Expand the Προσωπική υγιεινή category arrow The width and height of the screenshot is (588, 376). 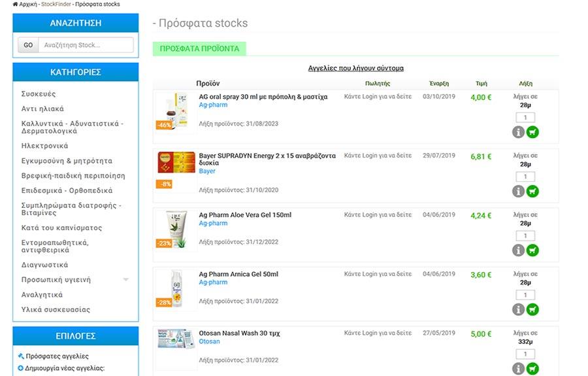point(126,280)
